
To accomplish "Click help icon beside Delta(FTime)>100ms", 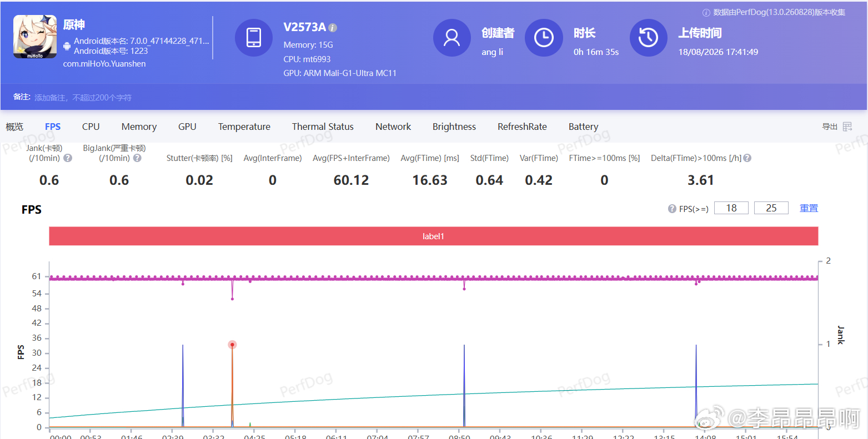I will (x=747, y=158).
